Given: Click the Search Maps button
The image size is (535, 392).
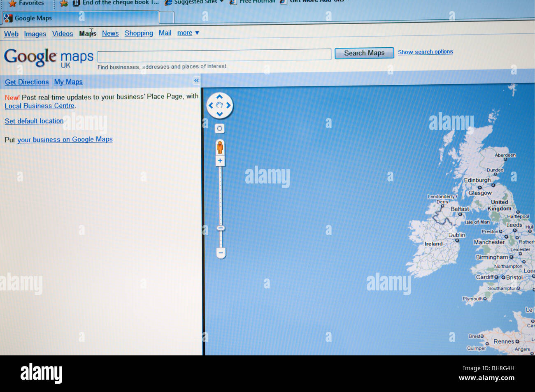Looking at the screenshot, I should point(364,53).
